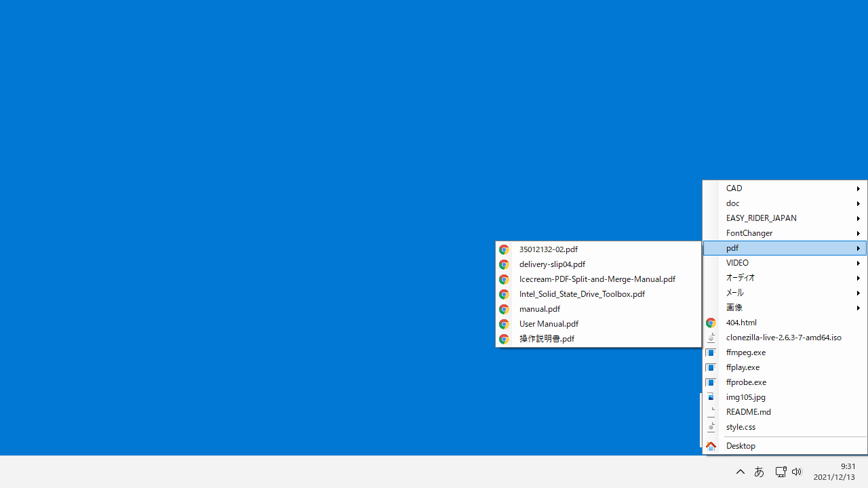868x488 pixels.
Task: Expand FontChanger submenu arrow
Action: pos(859,233)
